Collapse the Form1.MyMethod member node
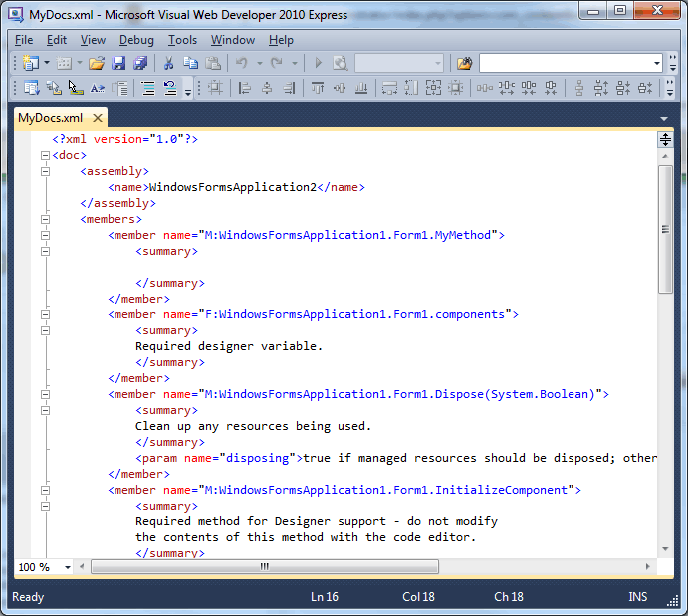Image resolution: width=688 pixels, height=616 pixels. [45, 236]
